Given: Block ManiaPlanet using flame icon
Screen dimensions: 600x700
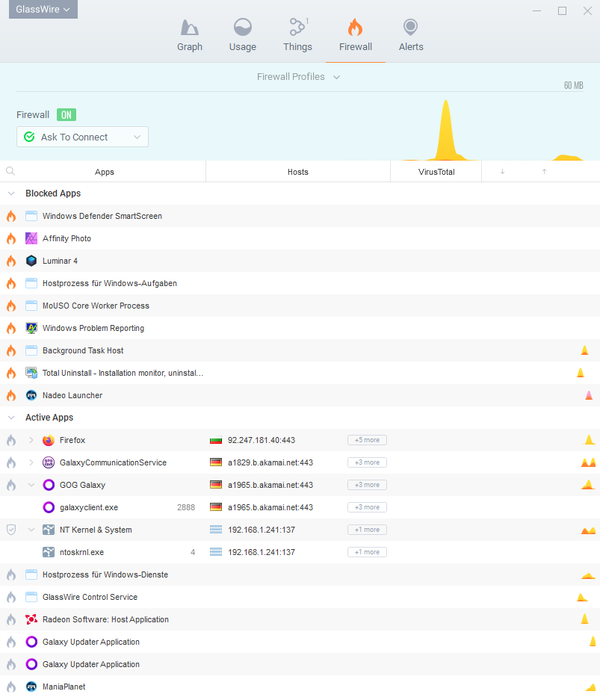Looking at the screenshot, I should click(x=11, y=687).
